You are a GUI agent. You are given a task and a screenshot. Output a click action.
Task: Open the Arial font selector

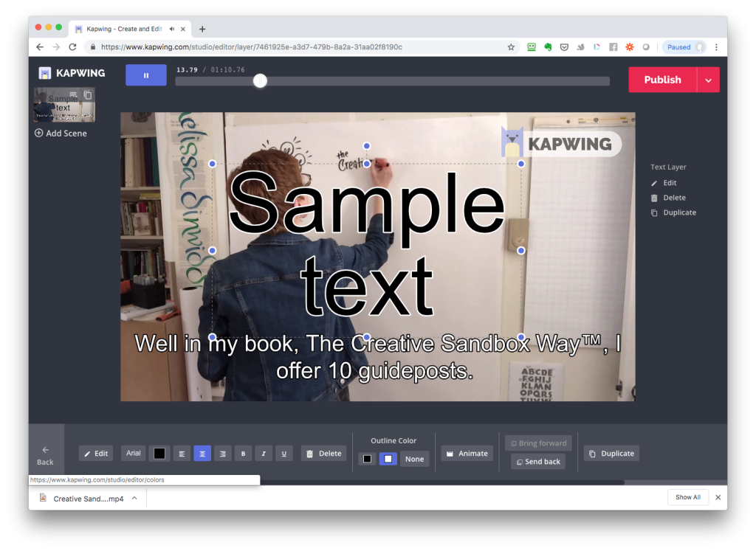tap(133, 454)
